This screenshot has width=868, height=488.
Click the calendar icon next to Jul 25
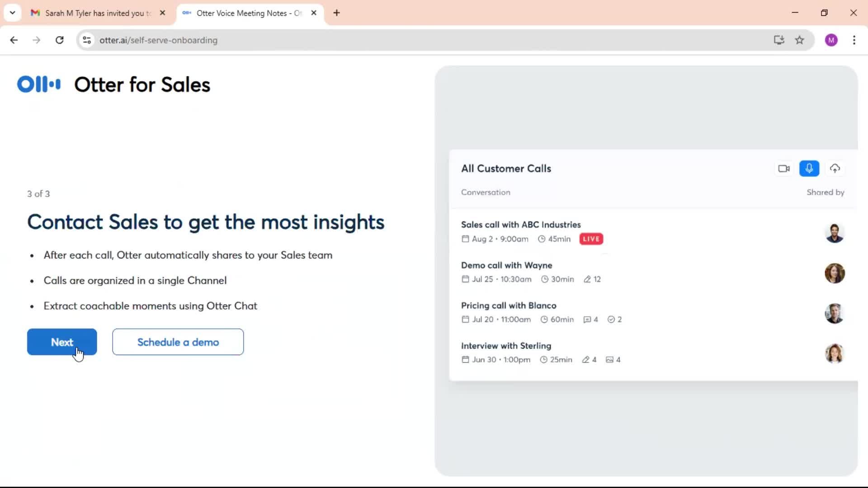point(465,279)
